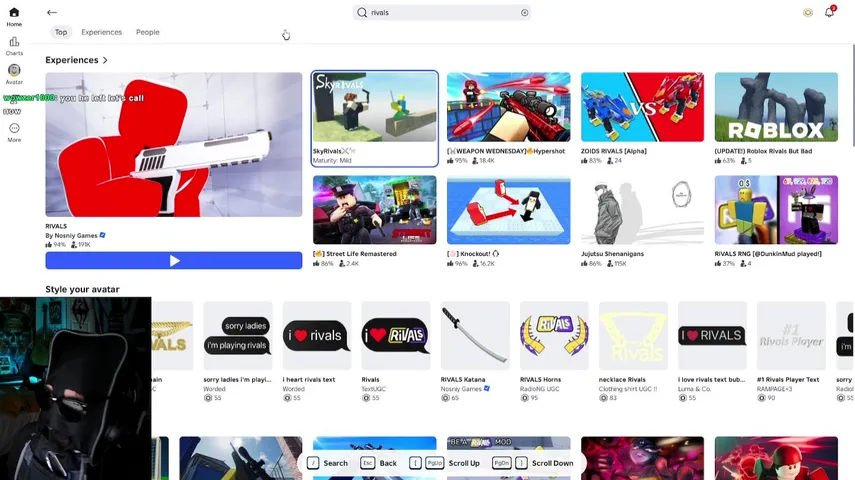Select sorry ladies i'm playing rivals item
This screenshot has width=855, height=480.
(238, 352)
